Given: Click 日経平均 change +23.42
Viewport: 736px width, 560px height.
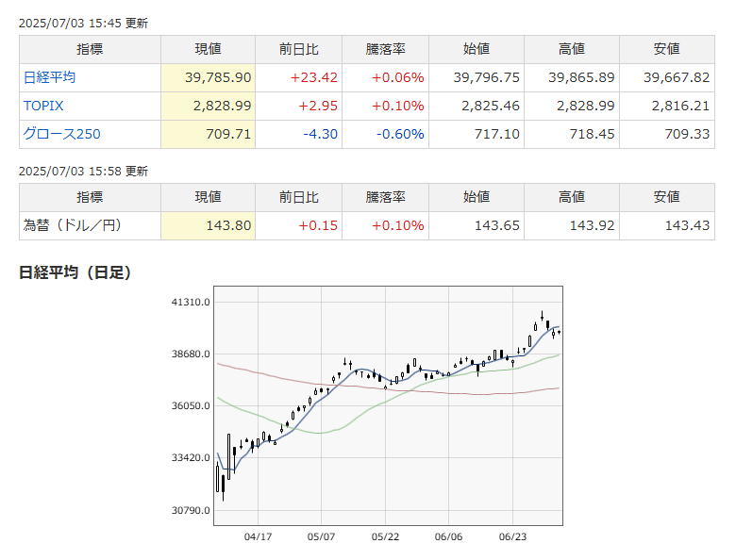Looking at the screenshot, I should coord(313,77).
